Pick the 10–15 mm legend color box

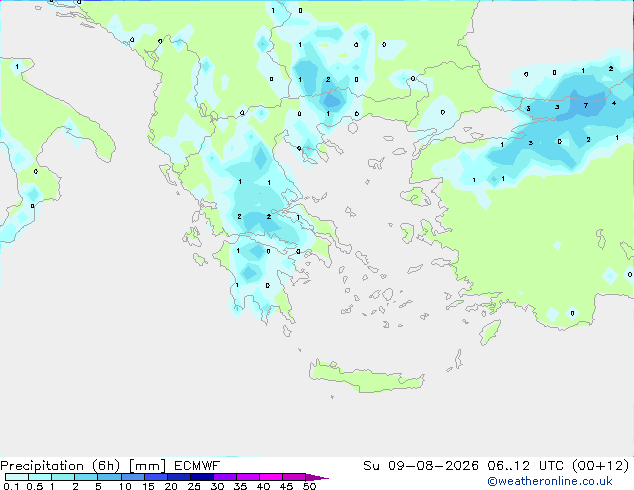(x=133, y=477)
